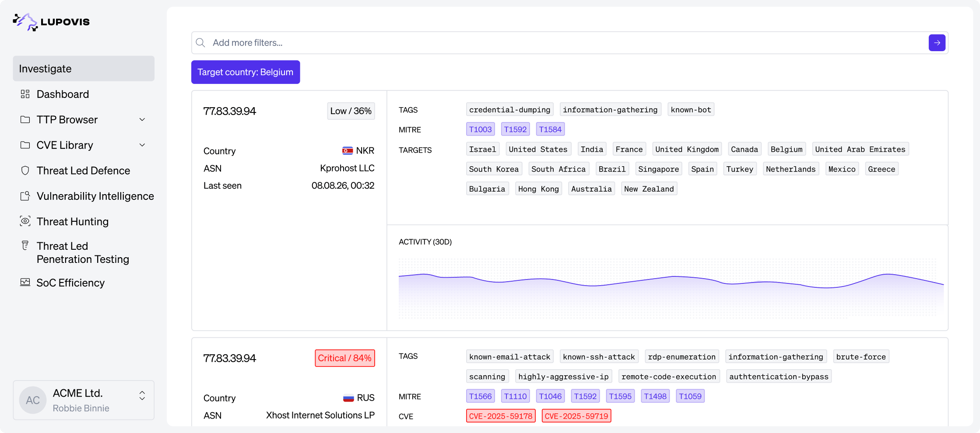The image size is (980, 433).
Task: Click the Xhost Internet Solutions LP ASN
Action: point(320,415)
